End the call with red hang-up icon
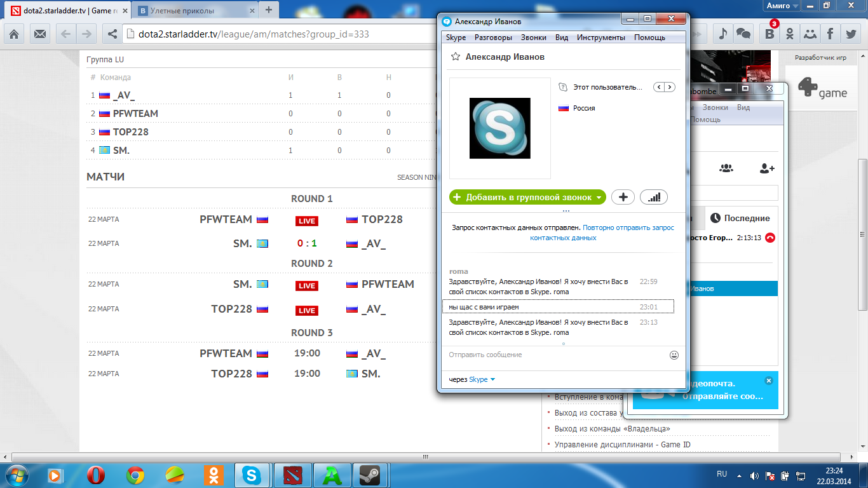Image resolution: width=868 pixels, height=488 pixels. 770,238
